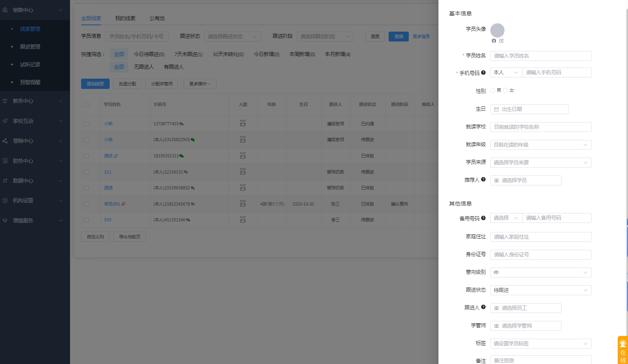The width and height of the screenshot is (628, 364).
Task: Expand the 财务中心 sidebar menu
Action: tap(35, 161)
